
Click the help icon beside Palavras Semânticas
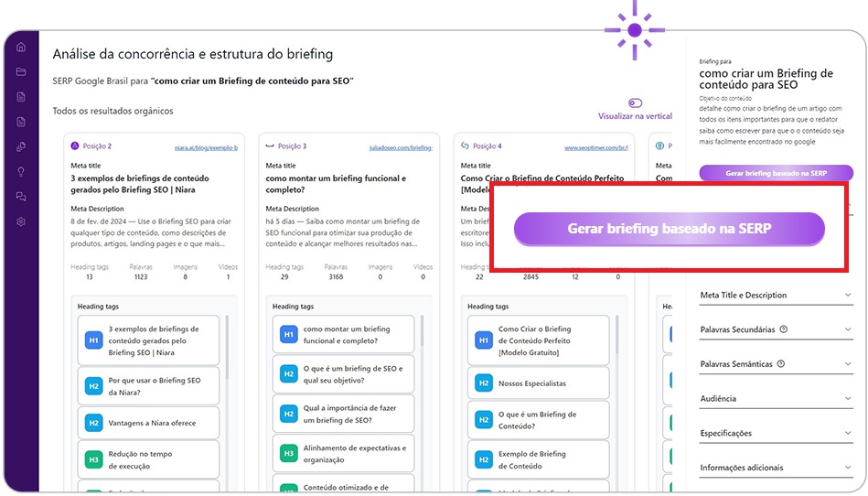point(781,364)
